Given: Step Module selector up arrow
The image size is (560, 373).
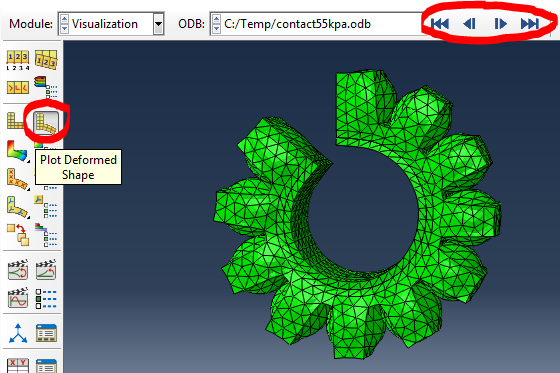Looking at the screenshot, I should [x=64, y=19].
